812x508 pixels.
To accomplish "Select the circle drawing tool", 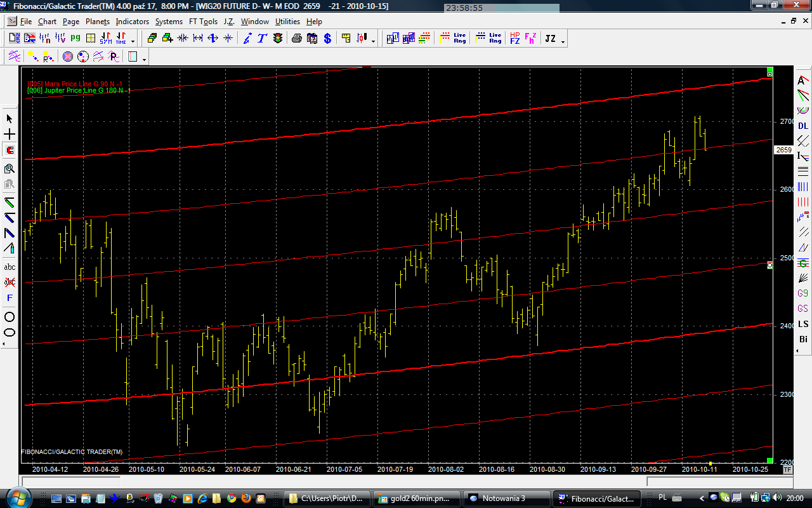I will click(10, 316).
